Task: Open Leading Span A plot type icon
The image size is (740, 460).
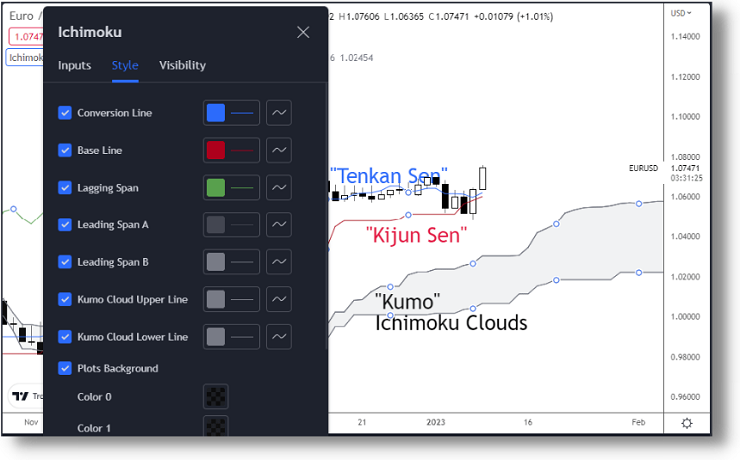Action: pos(279,225)
